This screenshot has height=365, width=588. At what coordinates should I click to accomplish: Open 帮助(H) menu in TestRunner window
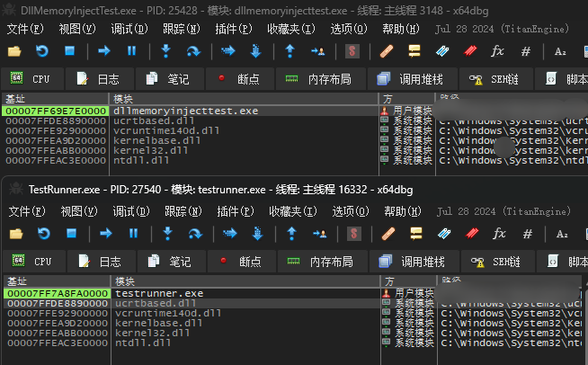[x=403, y=211]
